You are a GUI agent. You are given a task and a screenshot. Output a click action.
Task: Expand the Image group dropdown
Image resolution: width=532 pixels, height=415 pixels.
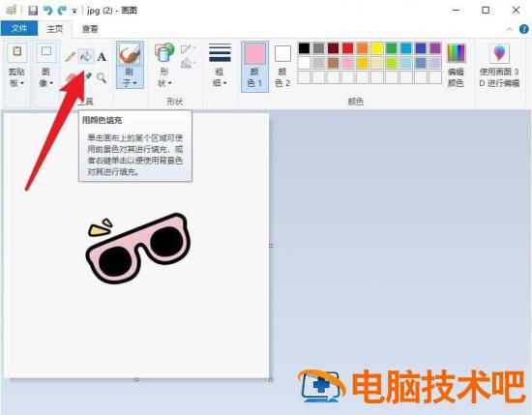[51, 83]
